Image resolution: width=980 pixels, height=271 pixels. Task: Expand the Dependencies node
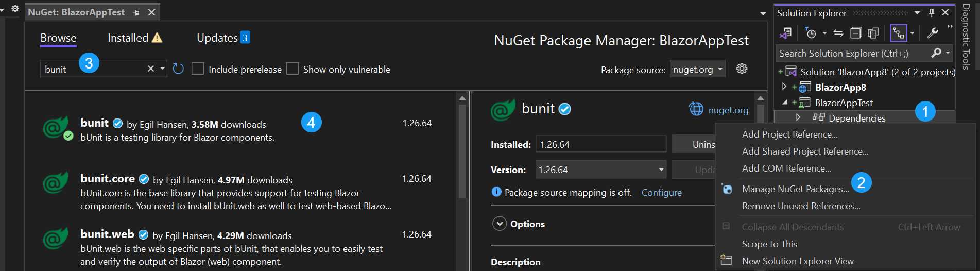[798, 117]
